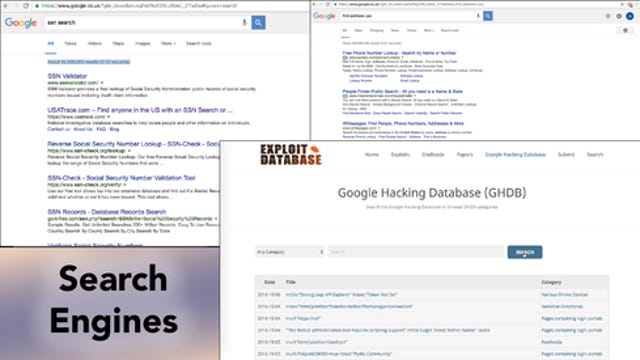Switch to News tab in left Google window

70,43
